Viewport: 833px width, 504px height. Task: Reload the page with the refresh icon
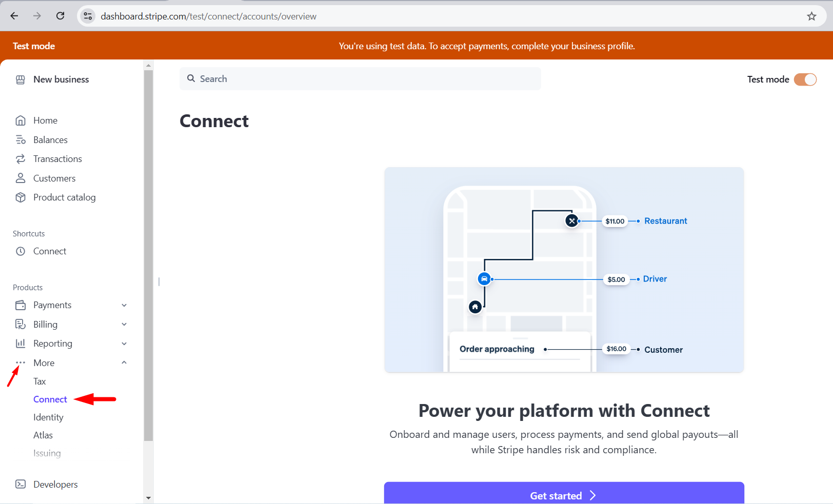[60, 16]
